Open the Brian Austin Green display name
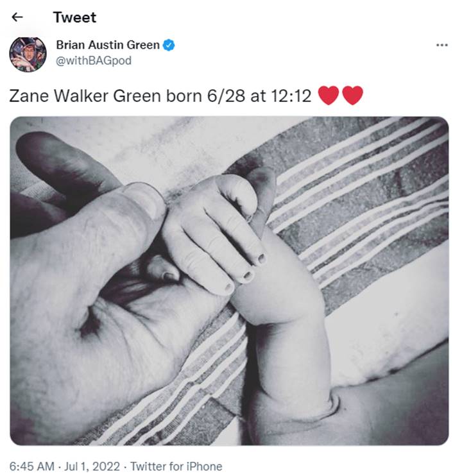Viewport: 462px width, 476px height. point(108,45)
